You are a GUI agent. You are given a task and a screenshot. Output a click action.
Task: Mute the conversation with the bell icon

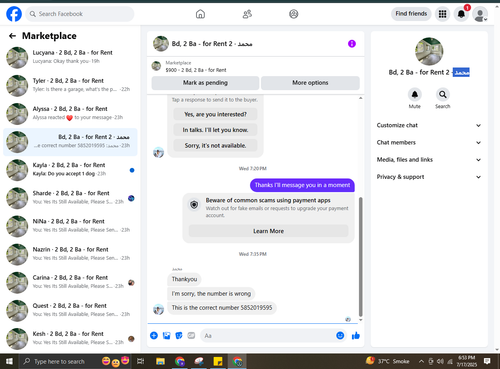[x=415, y=95]
